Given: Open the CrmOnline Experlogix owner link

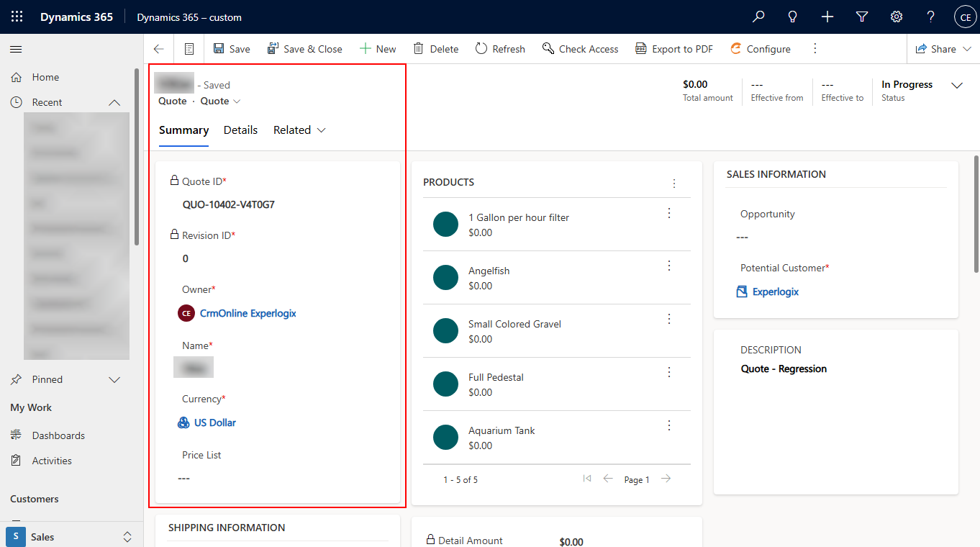Looking at the screenshot, I should point(248,313).
